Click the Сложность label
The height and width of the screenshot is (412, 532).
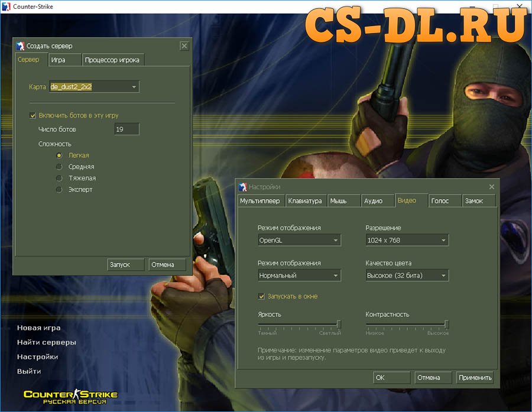54,144
